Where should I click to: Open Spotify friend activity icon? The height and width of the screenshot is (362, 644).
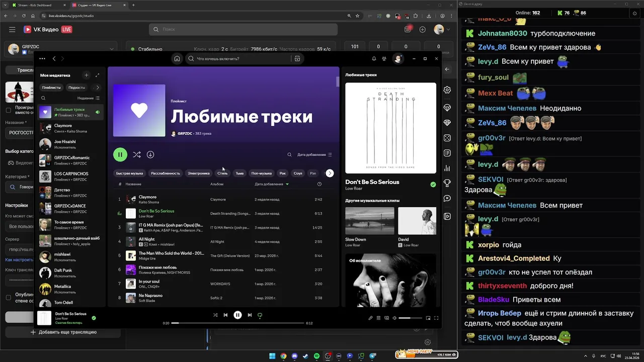coord(384,59)
